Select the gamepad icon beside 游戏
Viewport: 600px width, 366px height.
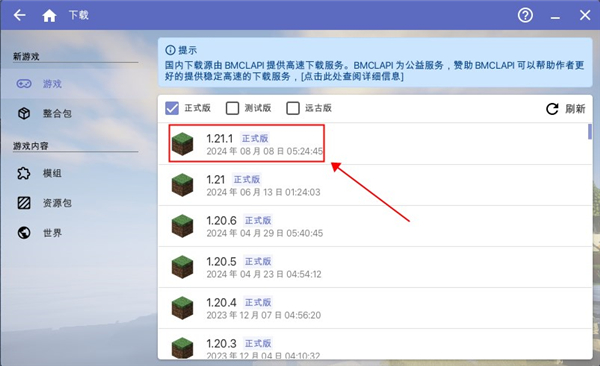tap(24, 83)
